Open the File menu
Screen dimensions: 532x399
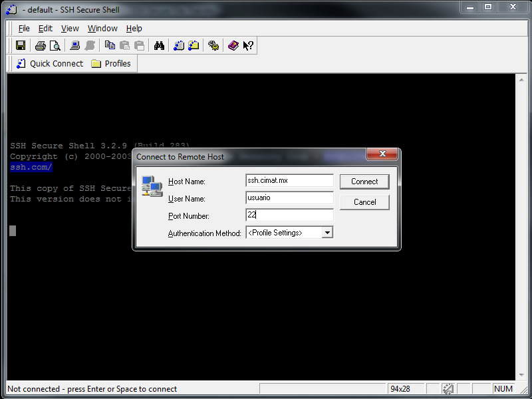(24, 29)
